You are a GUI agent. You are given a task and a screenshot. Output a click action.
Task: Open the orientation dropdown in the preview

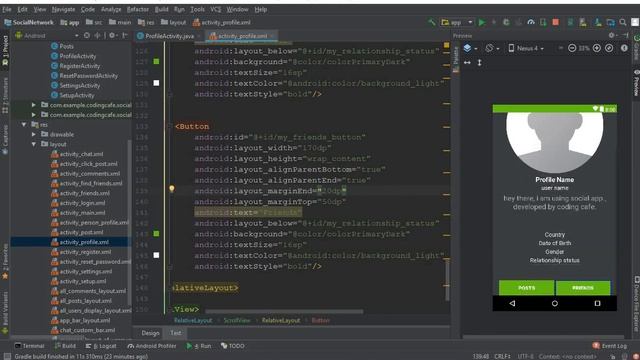pos(492,48)
